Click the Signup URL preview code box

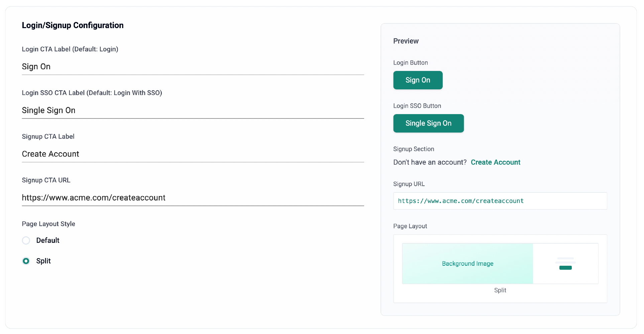pos(500,201)
